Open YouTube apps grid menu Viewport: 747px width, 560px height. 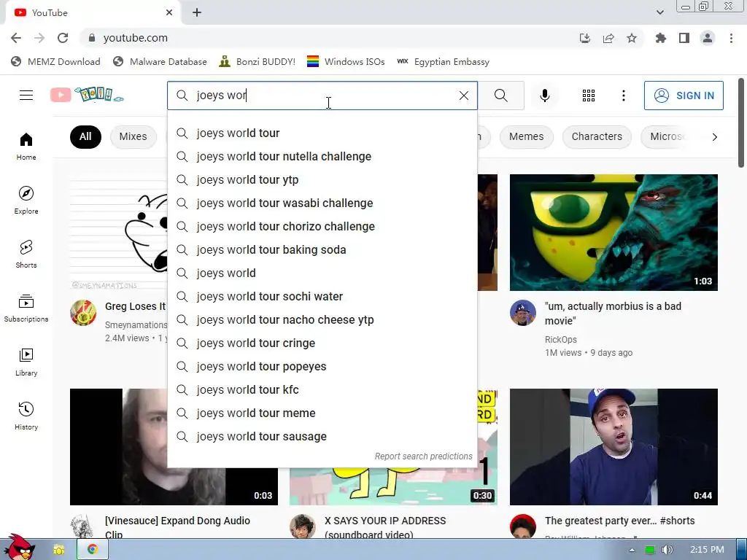coord(589,96)
